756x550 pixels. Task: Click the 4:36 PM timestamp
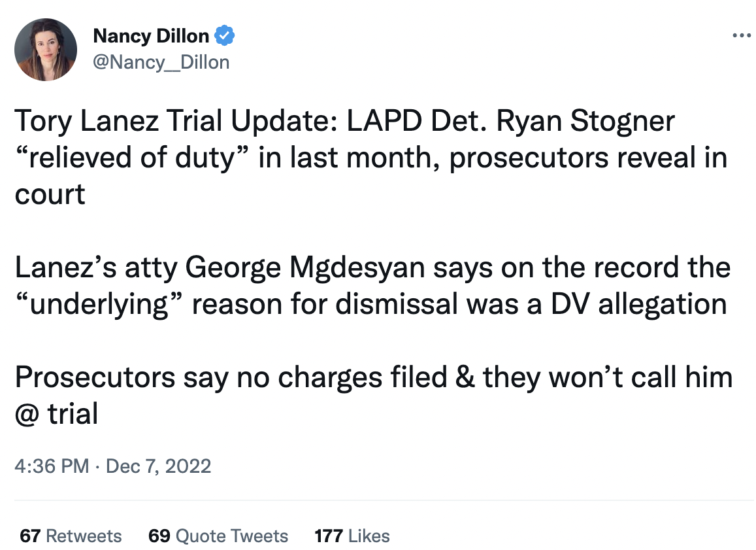(x=52, y=466)
